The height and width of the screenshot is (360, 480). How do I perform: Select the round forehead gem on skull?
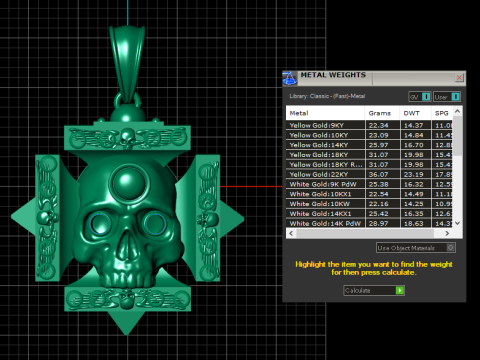click(x=129, y=183)
